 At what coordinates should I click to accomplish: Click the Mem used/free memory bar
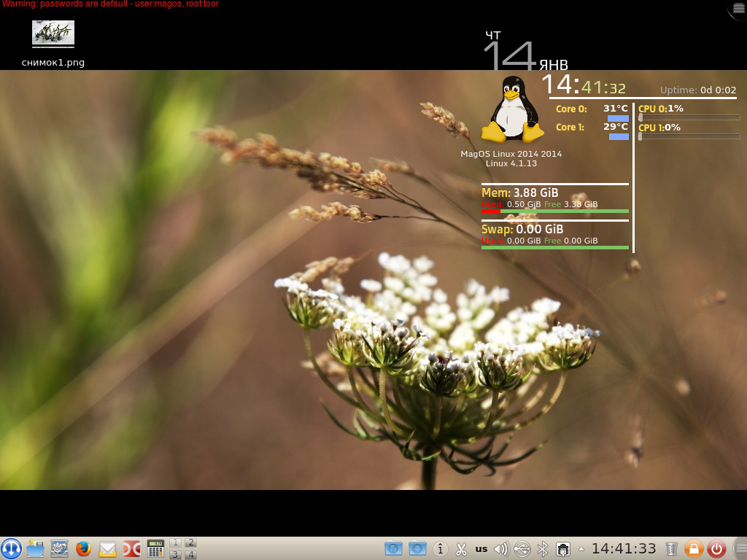(x=555, y=211)
